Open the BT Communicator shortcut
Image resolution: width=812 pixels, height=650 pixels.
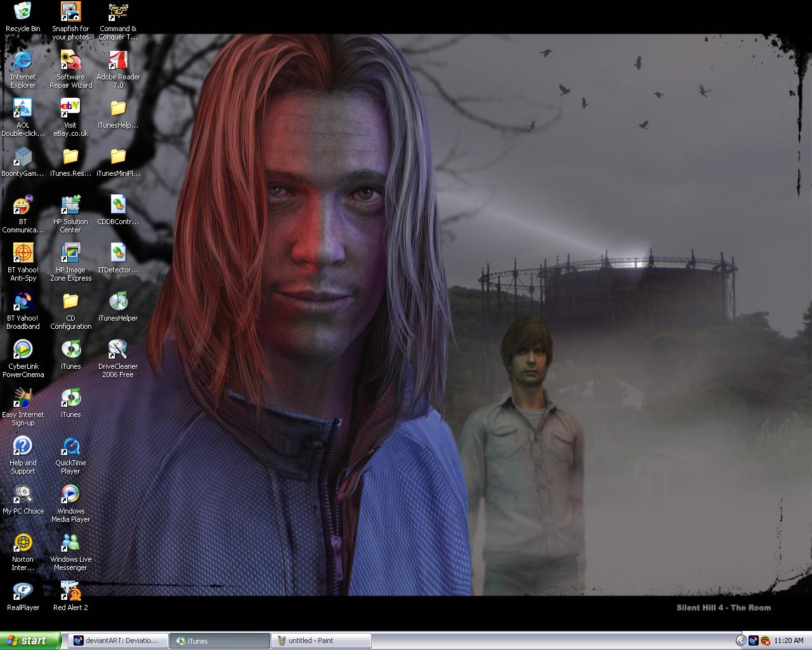tap(23, 214)
